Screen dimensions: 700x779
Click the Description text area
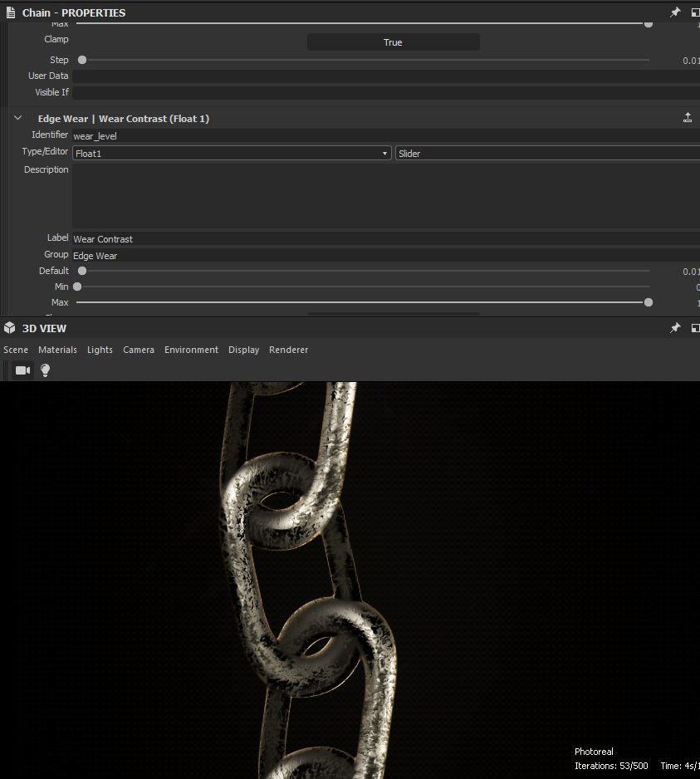(386, 196)
